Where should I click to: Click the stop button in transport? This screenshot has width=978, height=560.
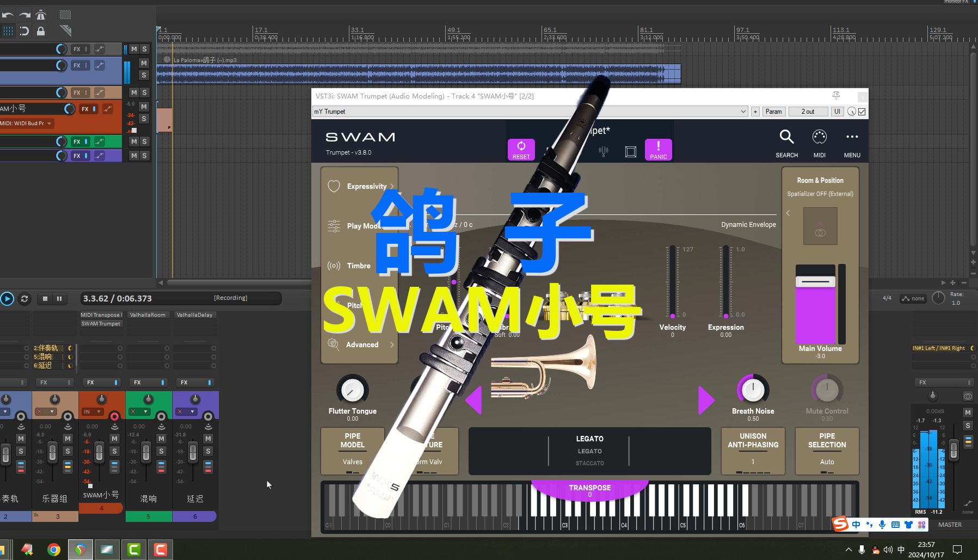[45, 298]
